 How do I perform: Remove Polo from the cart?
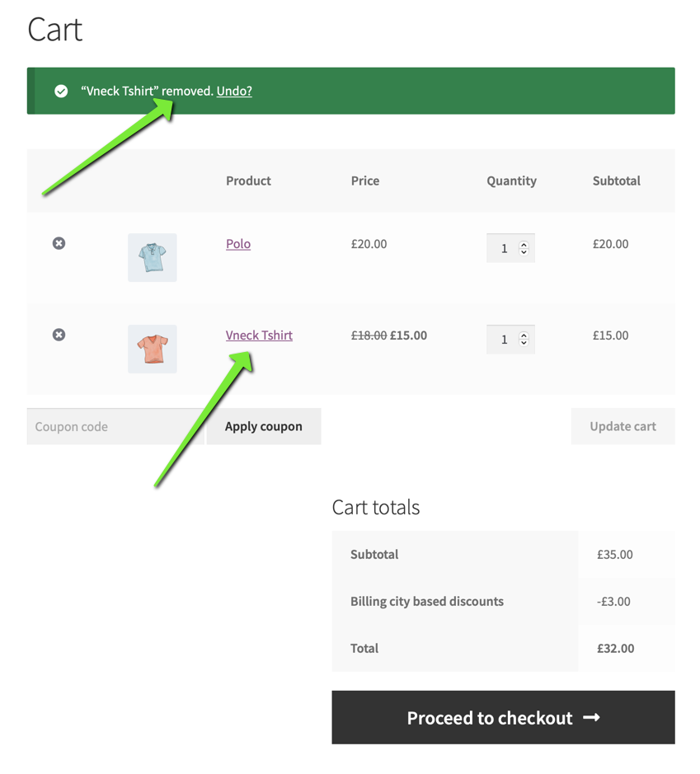point(59,243)
